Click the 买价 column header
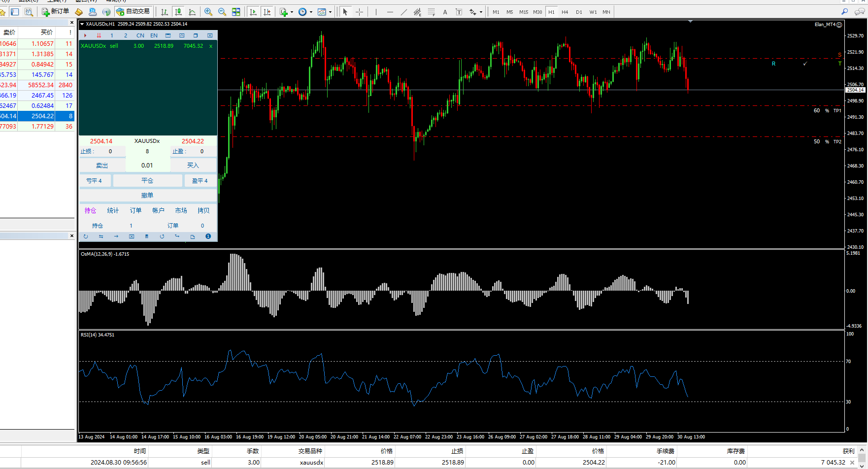868x469 pixels. tap(46, 33)
